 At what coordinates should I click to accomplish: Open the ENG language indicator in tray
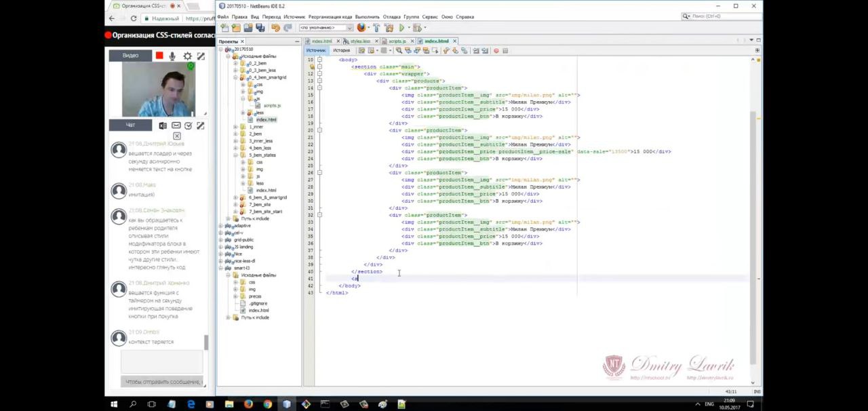click(x=709, y=404)
